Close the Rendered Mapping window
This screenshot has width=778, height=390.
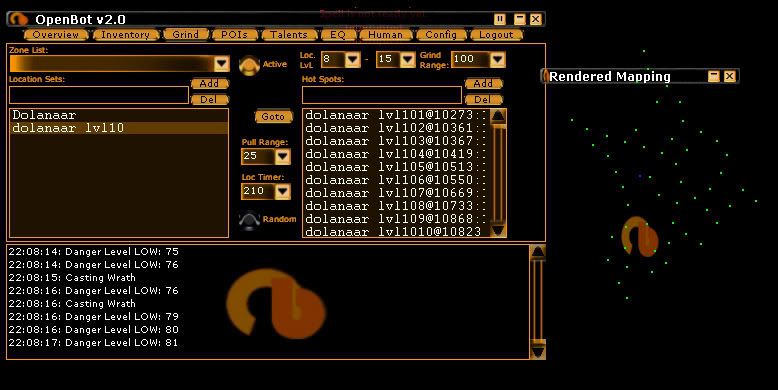coord(729,76)
